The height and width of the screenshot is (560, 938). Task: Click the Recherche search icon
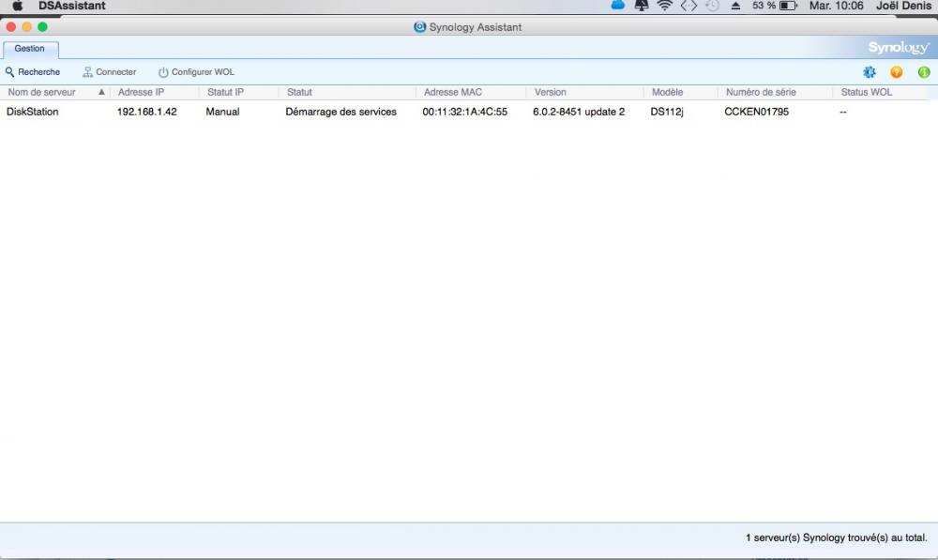[x=10, y=72]
